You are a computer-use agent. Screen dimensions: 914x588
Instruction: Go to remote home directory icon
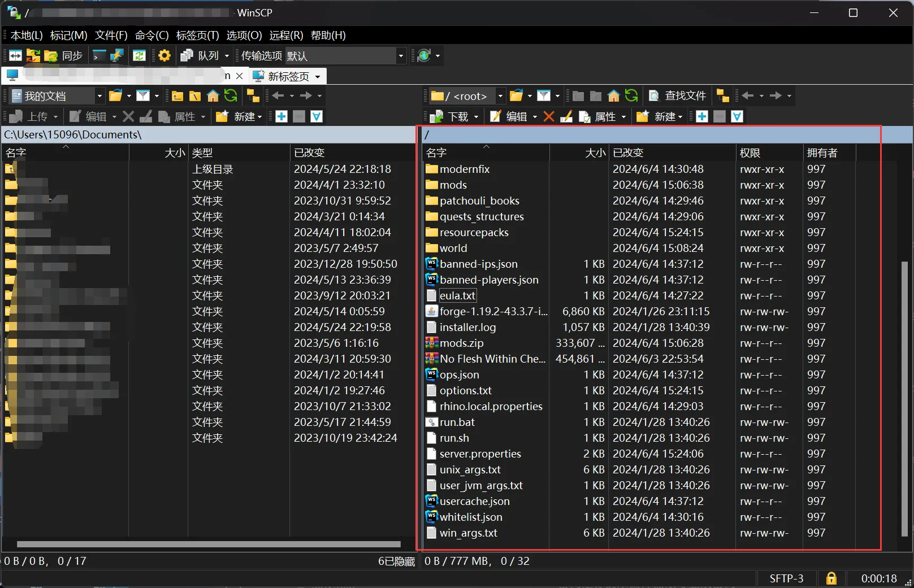[613, 95]
